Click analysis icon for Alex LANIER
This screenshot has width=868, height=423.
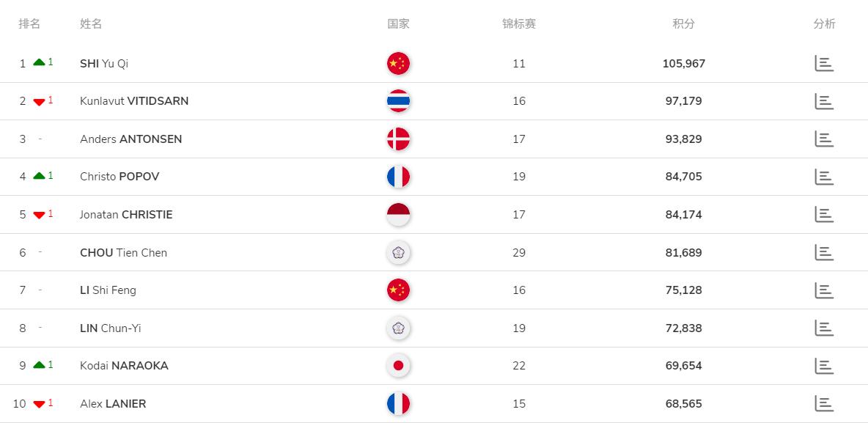click(824, 403)
